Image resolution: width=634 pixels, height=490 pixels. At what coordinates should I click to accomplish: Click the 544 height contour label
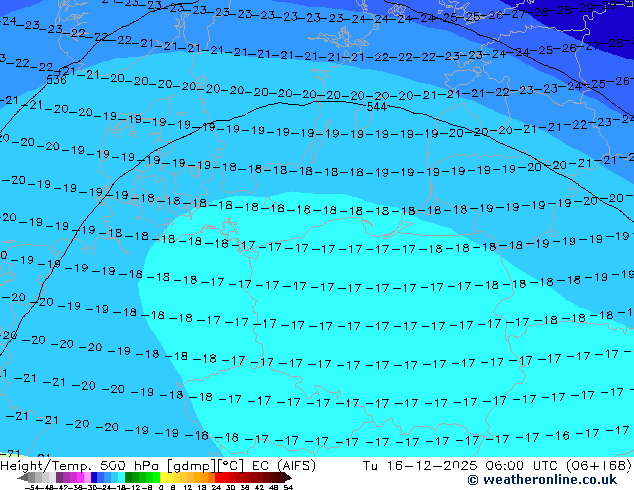pyautogui.click(x=376, y=107)
